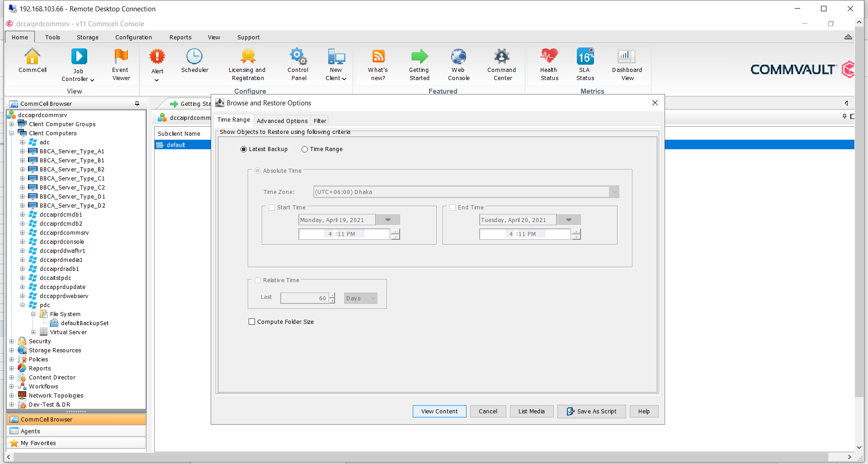Screen dimensions: 868x464
Task: Enable the Start Time checkbox
Action: point(272,208)
